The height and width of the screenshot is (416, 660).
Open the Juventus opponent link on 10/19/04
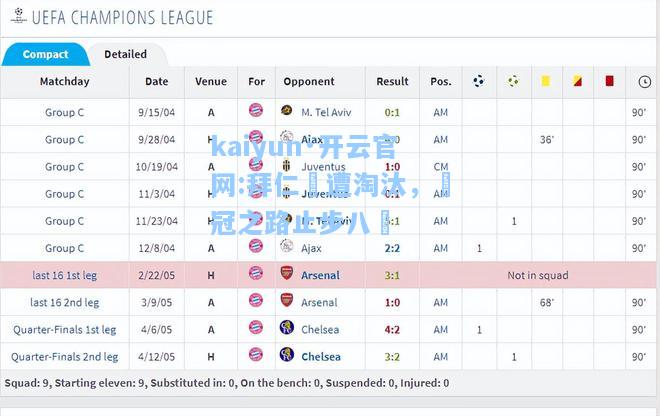pos(323,167)
